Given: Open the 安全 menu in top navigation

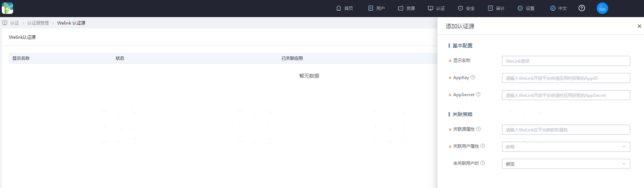Looking at the screenshot, I should coord(466,8).
